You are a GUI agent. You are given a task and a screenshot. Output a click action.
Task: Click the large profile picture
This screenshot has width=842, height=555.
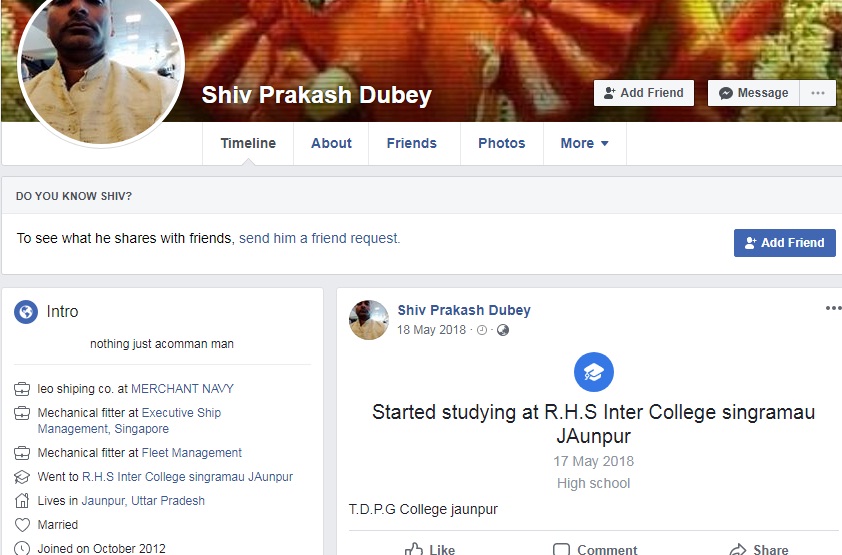[101, 65]
